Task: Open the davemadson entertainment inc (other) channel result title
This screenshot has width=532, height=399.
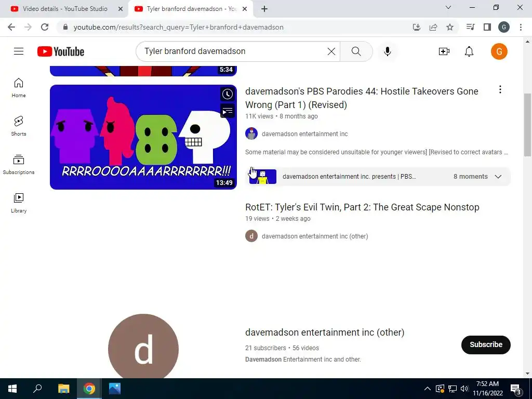Action: pos(325,332)
